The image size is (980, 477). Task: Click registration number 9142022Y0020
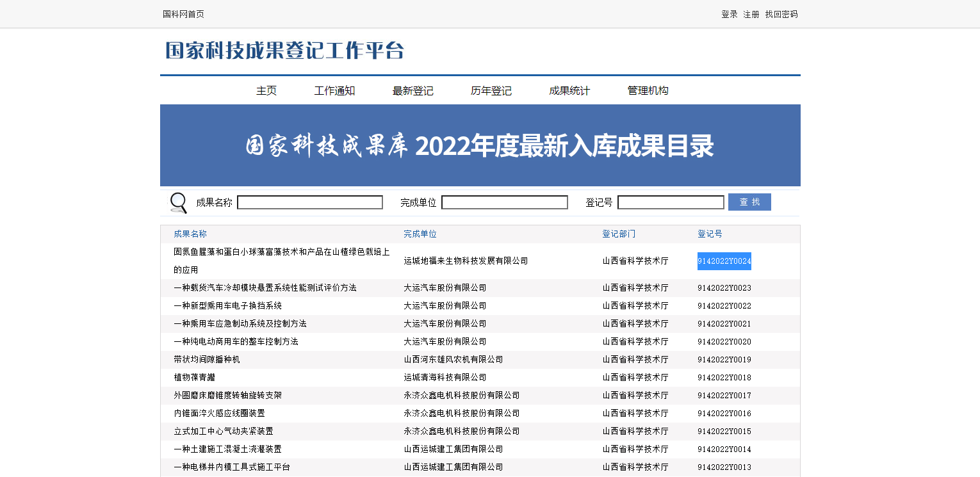(724, 342)
